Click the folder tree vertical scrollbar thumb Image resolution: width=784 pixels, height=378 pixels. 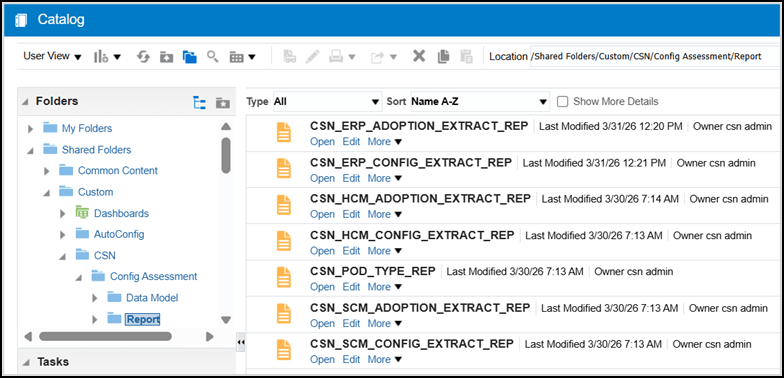[x=226, y=155]
